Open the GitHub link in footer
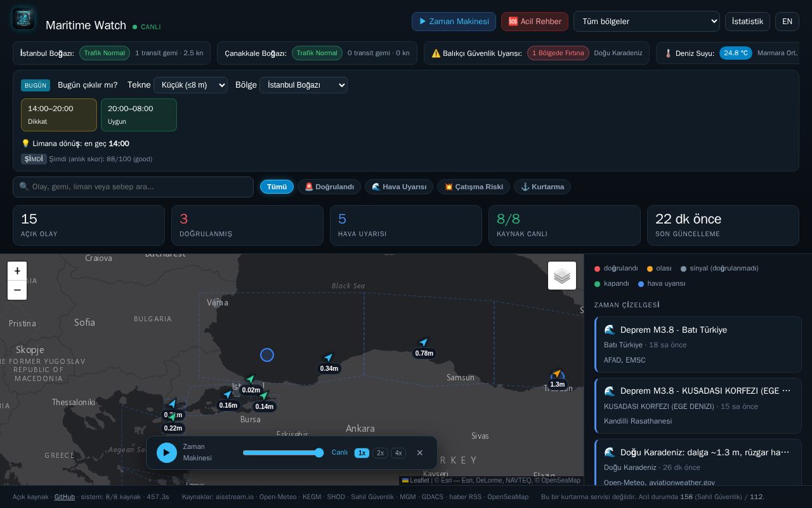 tap(64, 497)
